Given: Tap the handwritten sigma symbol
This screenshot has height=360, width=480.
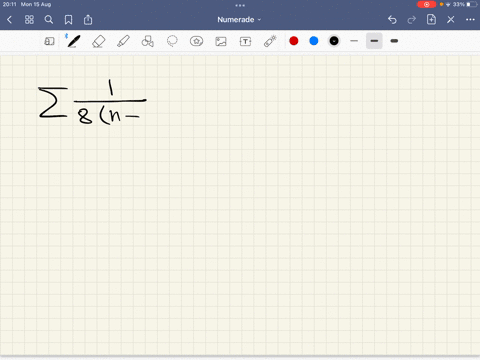Looking at the screenshot, I should pyautogui.click(x=53, y=102).
